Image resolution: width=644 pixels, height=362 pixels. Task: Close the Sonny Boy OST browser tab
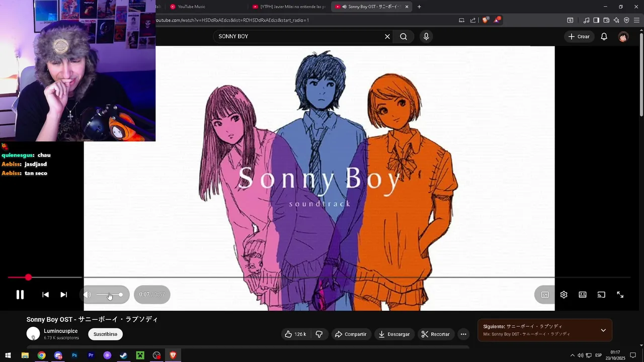point(407,7)
